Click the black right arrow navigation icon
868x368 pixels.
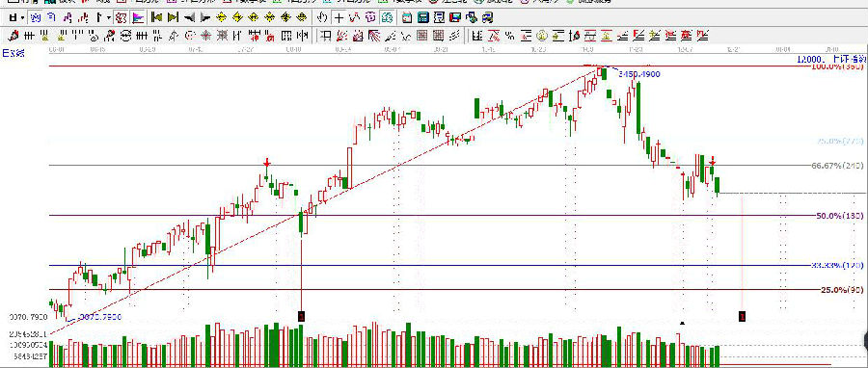coord(205,17)
